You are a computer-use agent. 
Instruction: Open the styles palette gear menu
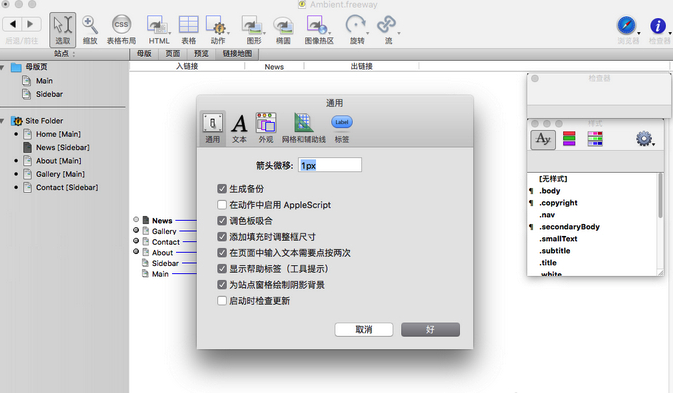[x=644, y=139]
